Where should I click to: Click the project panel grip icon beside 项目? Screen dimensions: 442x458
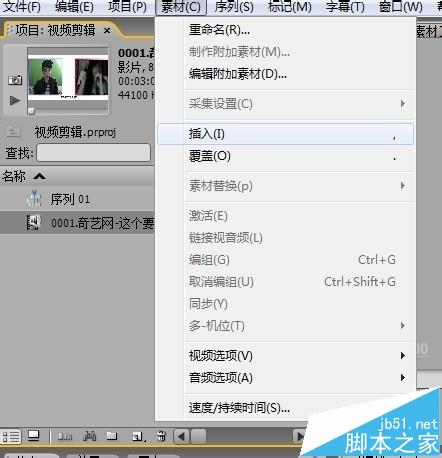click(x=10, y=31)
